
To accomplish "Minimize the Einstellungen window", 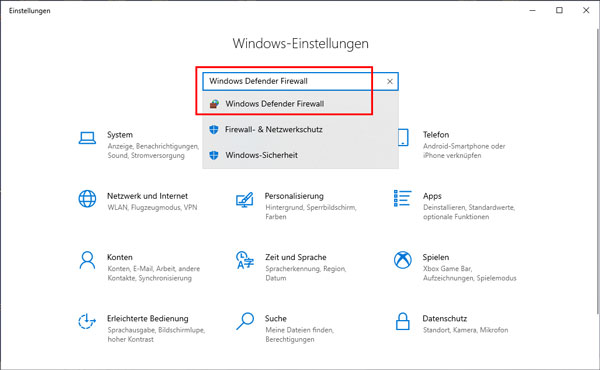I will [532, 10].
